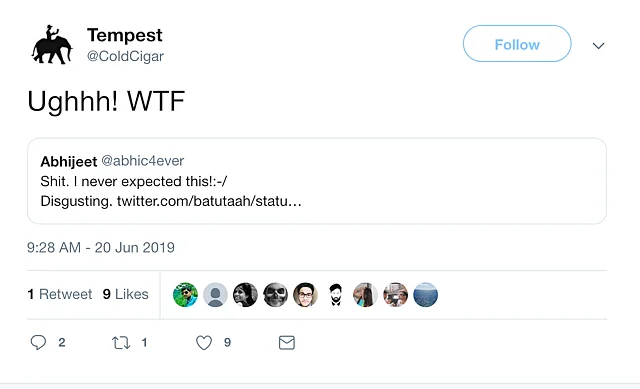The image size is (640, 389).
Task: View the 1 Retweet list
Action: click(x=60, y=294)
